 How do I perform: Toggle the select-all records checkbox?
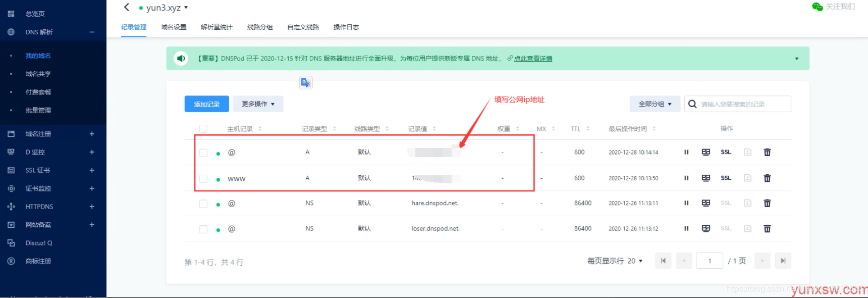203,129
